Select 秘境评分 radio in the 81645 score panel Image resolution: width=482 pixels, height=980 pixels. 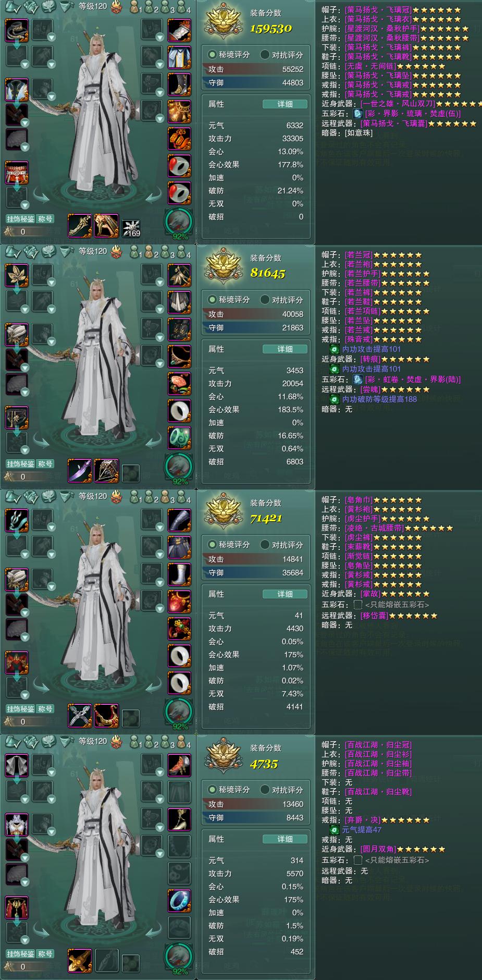[229, 300]
